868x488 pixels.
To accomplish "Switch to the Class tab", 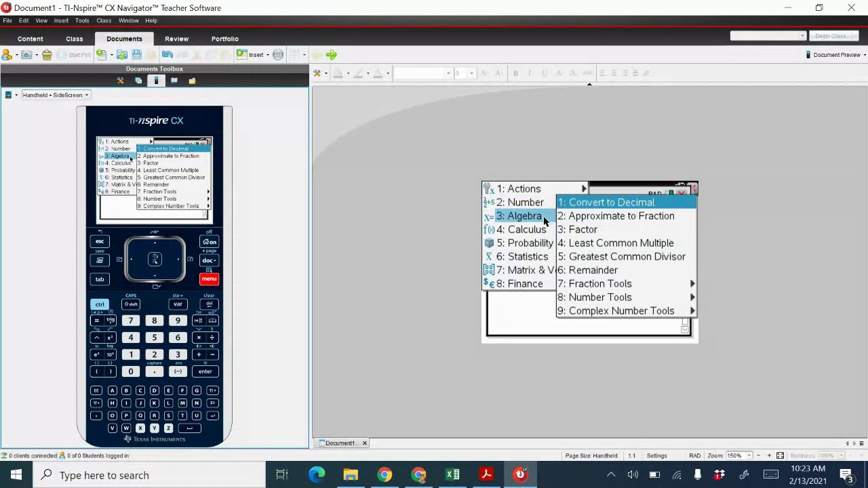I will (75, 39).
